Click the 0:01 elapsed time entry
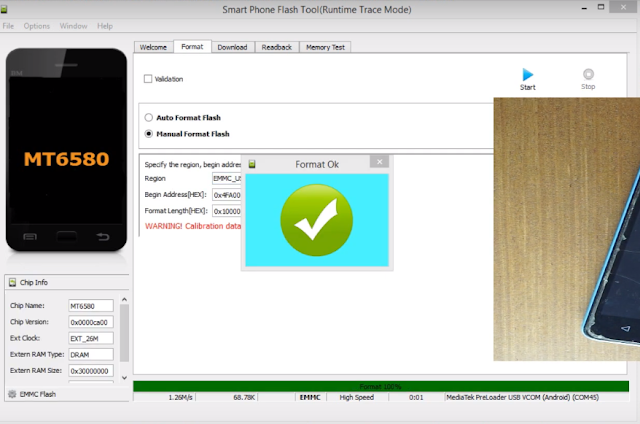The height and width of the screenshot is (424, 640). pyautogui.click(x=416, y=397)
